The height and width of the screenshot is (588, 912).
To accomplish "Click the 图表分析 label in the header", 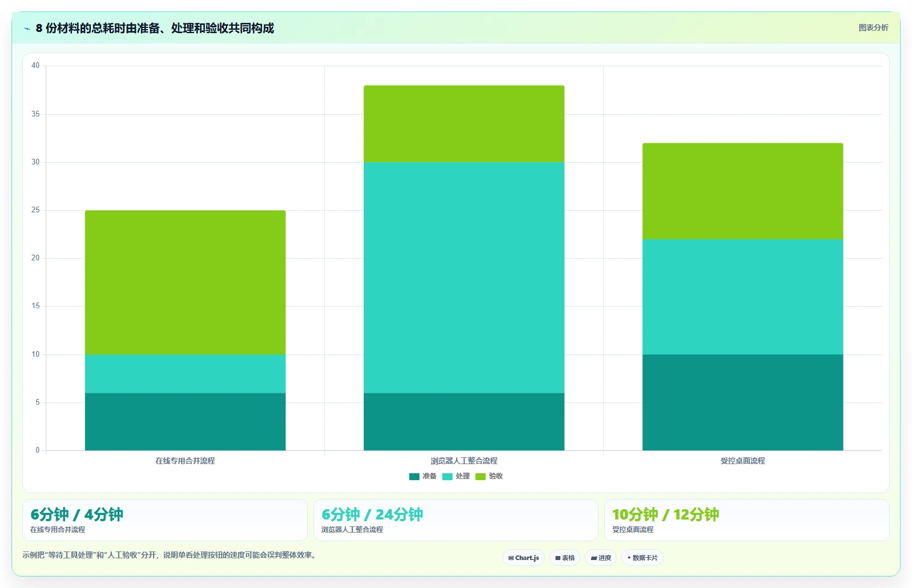I will point(873,27).
